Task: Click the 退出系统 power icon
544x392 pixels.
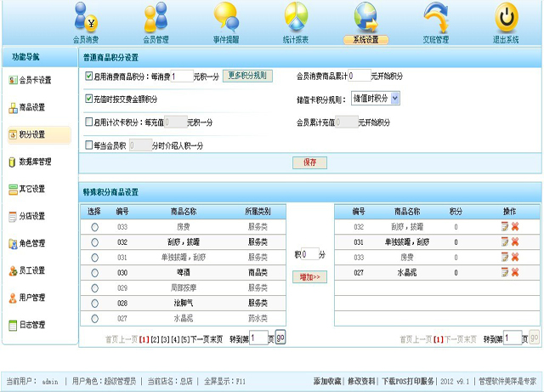Action: [506, 20]
